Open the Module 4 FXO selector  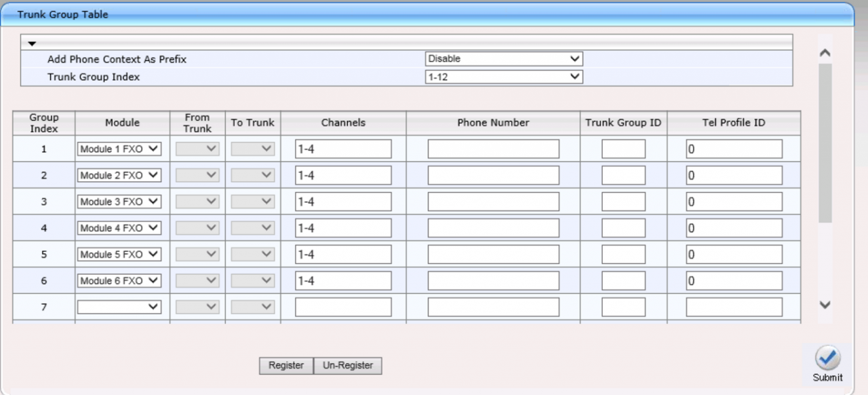(119, 227)
